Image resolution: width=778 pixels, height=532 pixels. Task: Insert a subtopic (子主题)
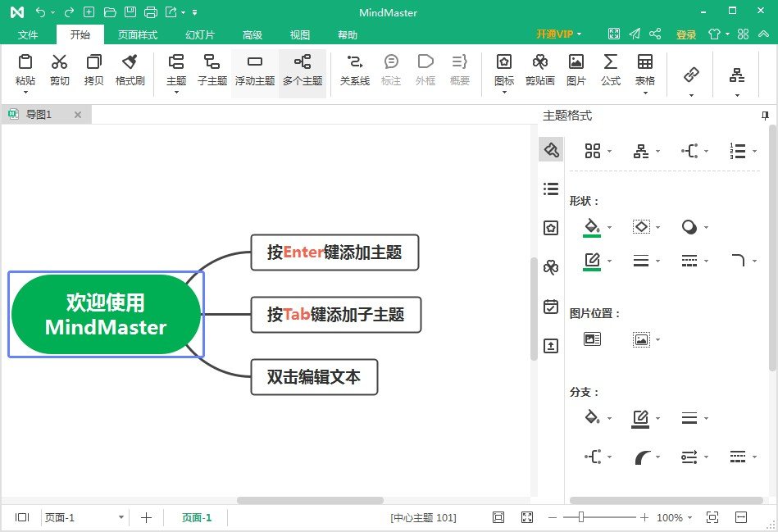[212, 70]
